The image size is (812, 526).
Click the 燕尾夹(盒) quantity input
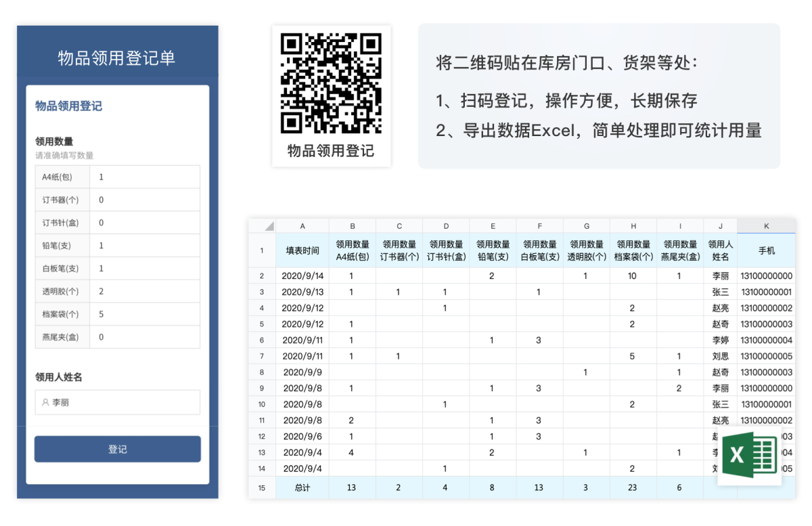[145, 337]
